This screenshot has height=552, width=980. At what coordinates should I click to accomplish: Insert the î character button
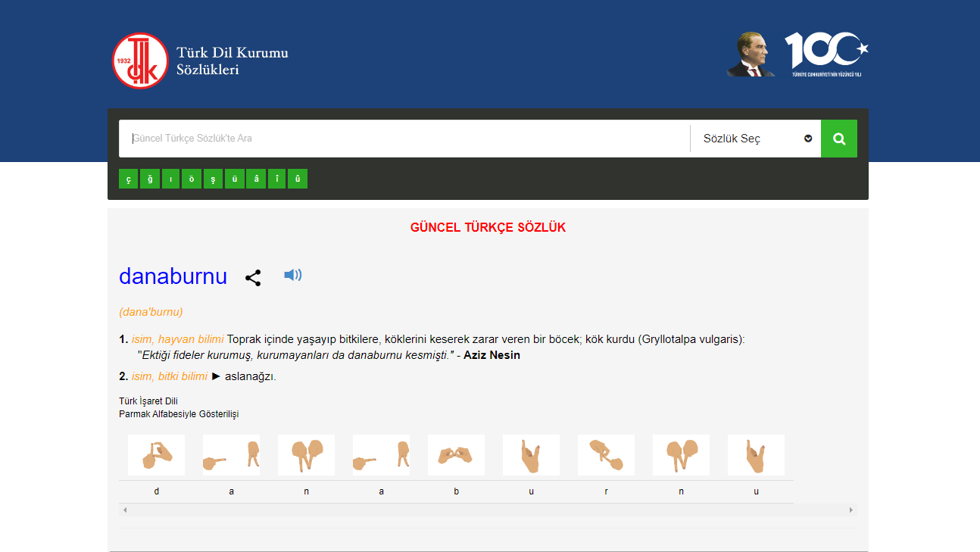[277, 179]
